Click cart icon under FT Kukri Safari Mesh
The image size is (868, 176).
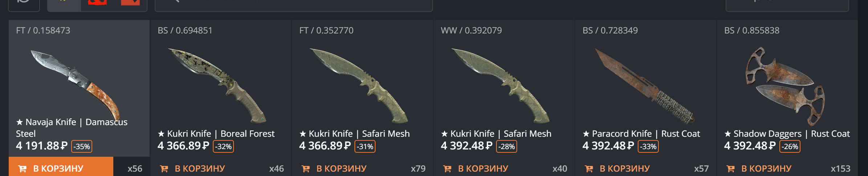[306, 169]
